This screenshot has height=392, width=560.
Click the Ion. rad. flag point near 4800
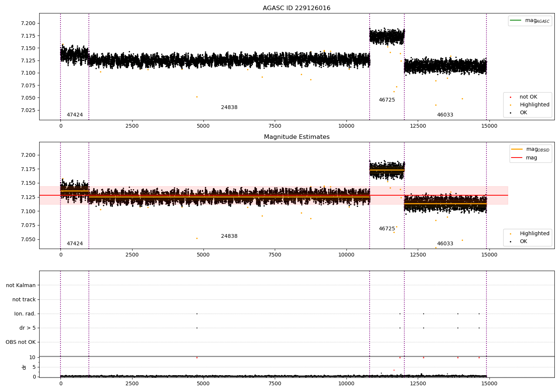pyautogui.click(x=197, y=314)
